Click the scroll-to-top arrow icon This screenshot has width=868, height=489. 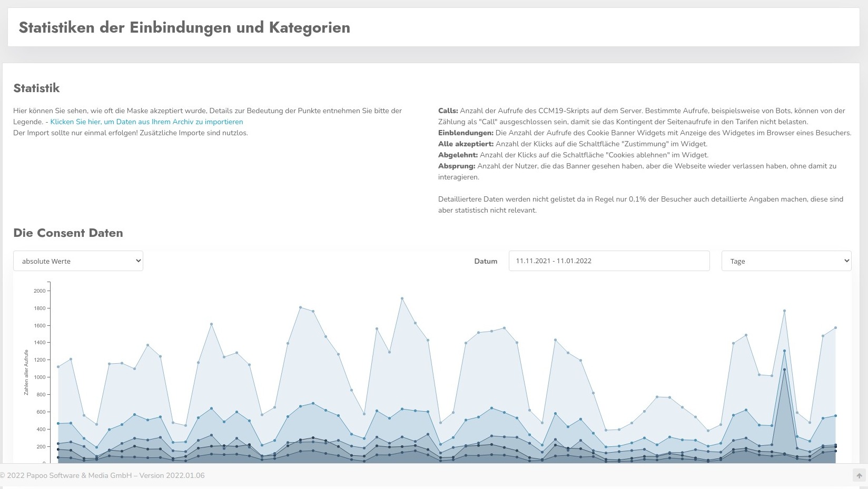[859, 475]
